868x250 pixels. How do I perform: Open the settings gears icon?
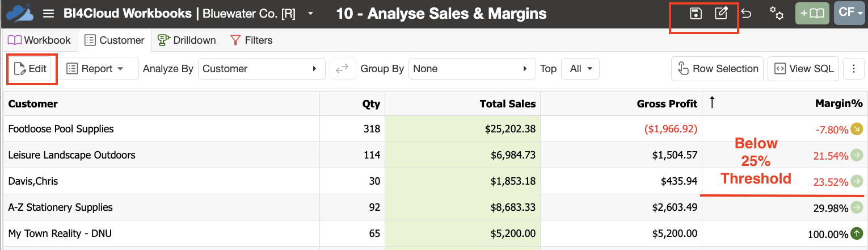click(777, 14)
